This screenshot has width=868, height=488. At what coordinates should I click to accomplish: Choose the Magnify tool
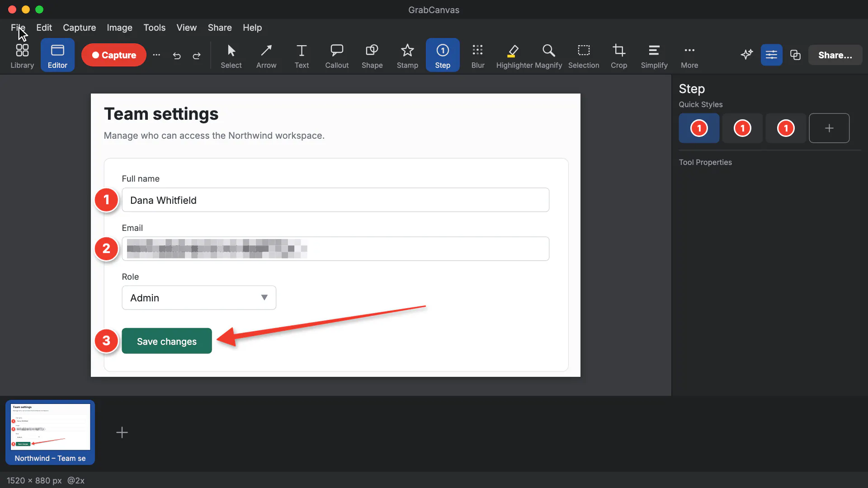[548, 56]
